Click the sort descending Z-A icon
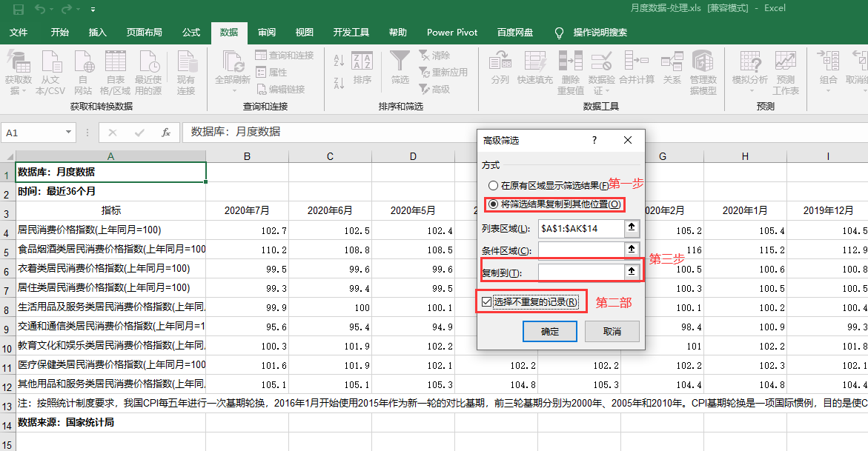Image resolution: width=868 pixels, height=451 pixels. point(339,83)
